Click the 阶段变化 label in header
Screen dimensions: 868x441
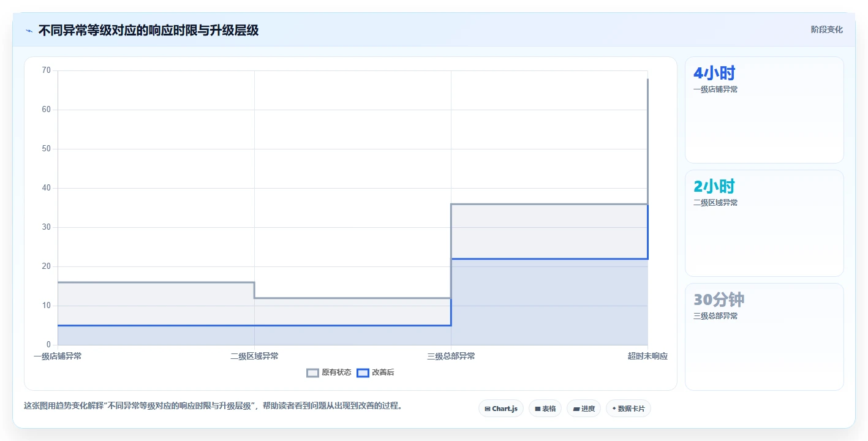827,29
